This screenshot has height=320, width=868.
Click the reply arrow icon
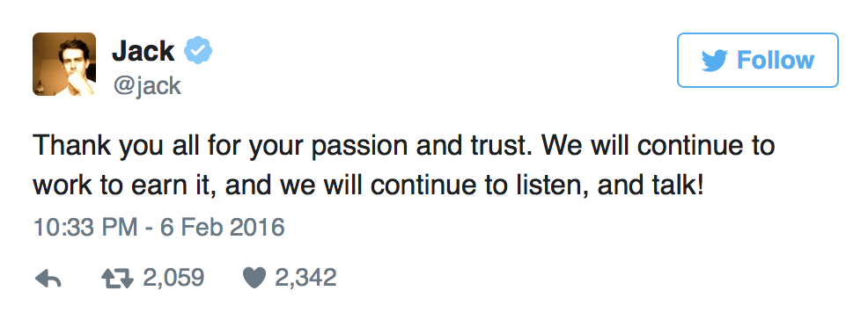[x=48, y=279]
